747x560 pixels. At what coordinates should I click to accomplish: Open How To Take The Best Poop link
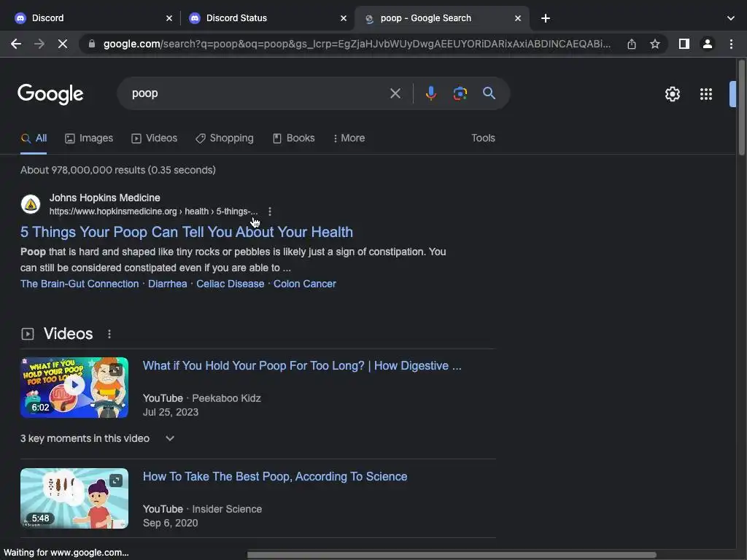[x=275, y=477]
